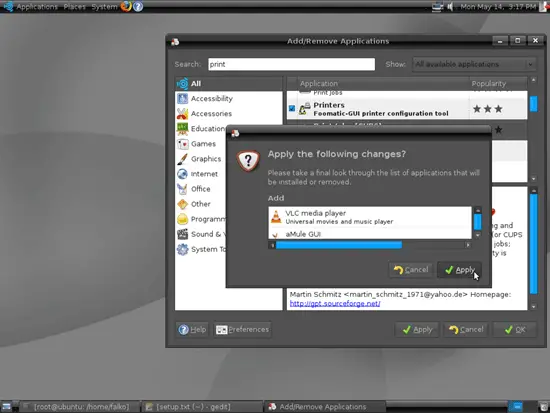Image resolution: width=550 pixels, height=413 pixels.
Task: Sort by Popularity column header
Action: click(x=498, y=84)
